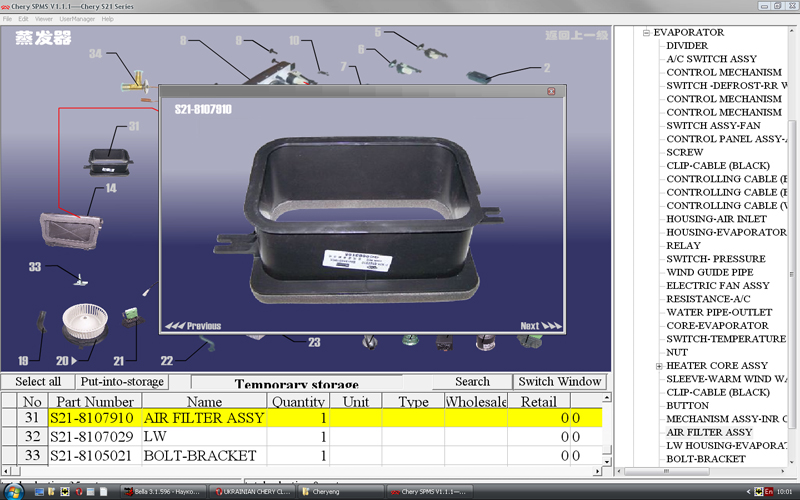Image resolution: width=800 pixels, height=500 pixels.
Task: Select the part 31 thumbnail in the diagram
Action: pyautogui.click(x=108, y=162)
